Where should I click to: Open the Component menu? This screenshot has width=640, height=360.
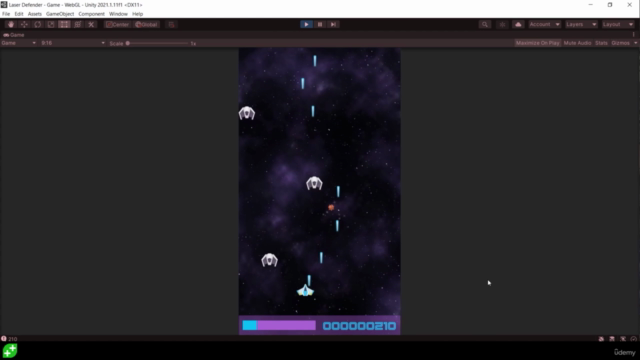click(91, 14)
